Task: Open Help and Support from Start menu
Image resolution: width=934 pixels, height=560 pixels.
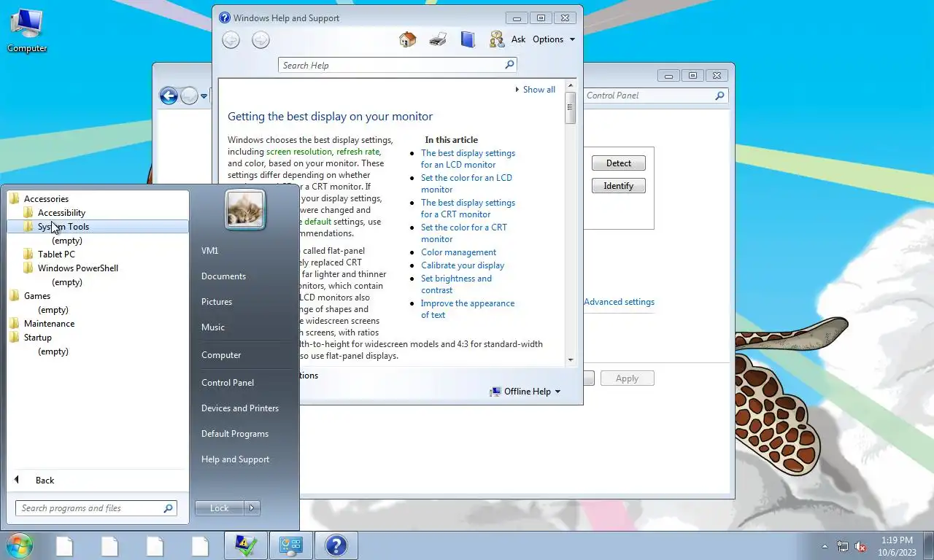Action: [x=235, y=459]
